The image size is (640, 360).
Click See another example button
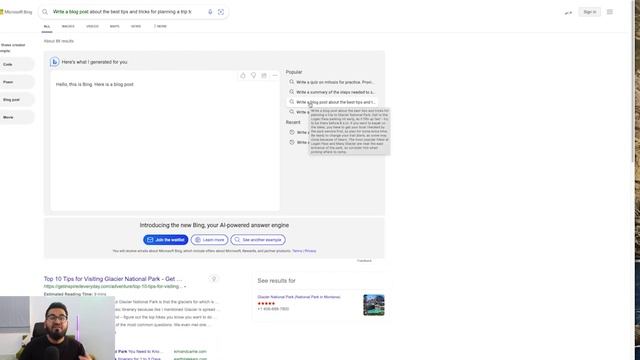click(258, 240)
